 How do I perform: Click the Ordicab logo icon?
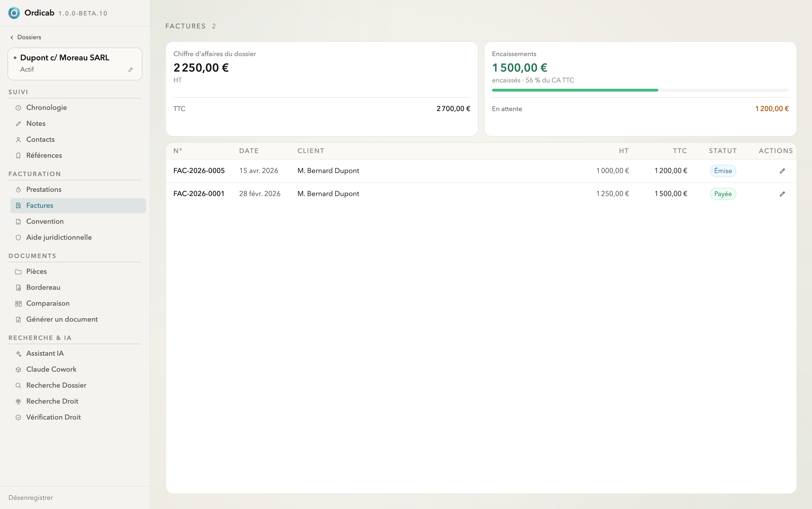pos(14,13)
